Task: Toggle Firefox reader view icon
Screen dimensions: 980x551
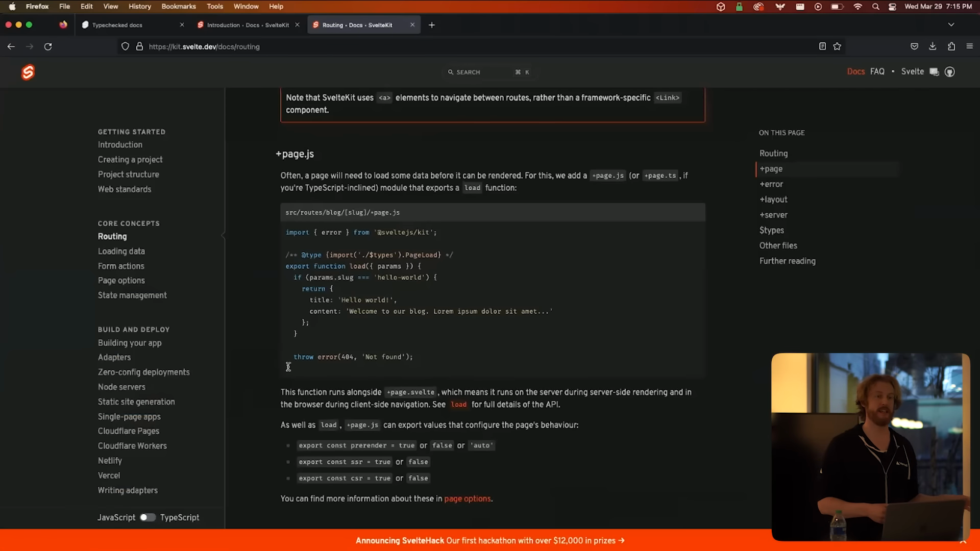Action: (x=822, y=46)
